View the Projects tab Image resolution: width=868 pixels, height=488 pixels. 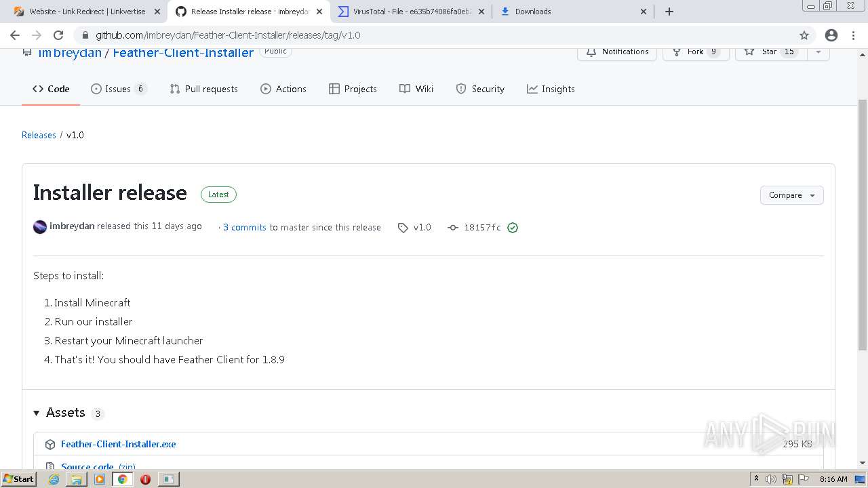(x=353, y=89)
